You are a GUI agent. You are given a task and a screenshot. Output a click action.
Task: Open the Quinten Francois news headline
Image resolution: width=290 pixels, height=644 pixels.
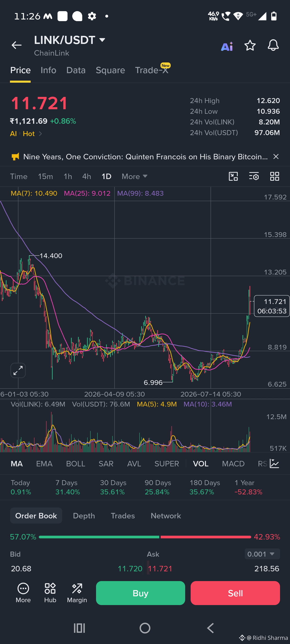[145, 157]
